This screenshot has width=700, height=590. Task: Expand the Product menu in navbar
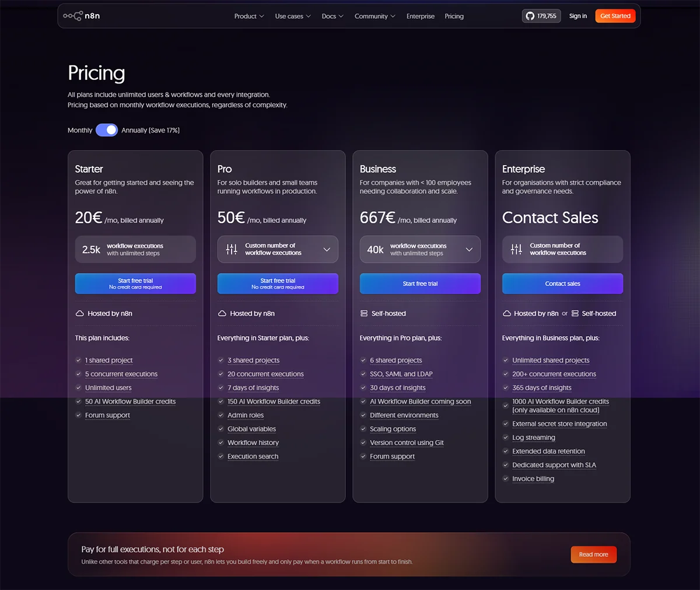coord(249,16)
